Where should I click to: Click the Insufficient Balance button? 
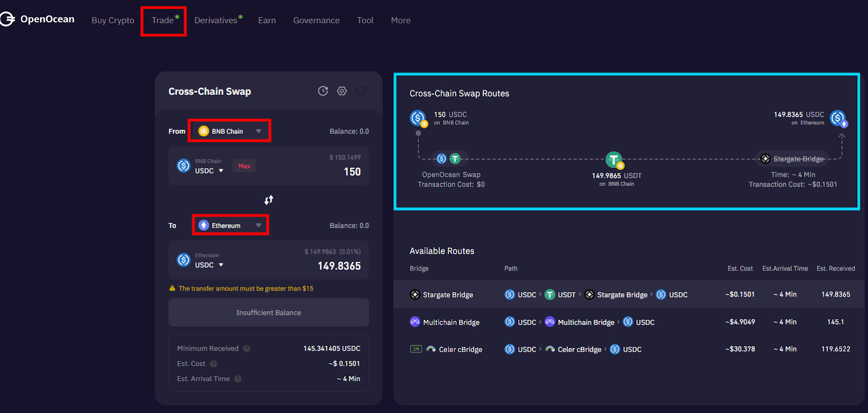click(269, 313)
